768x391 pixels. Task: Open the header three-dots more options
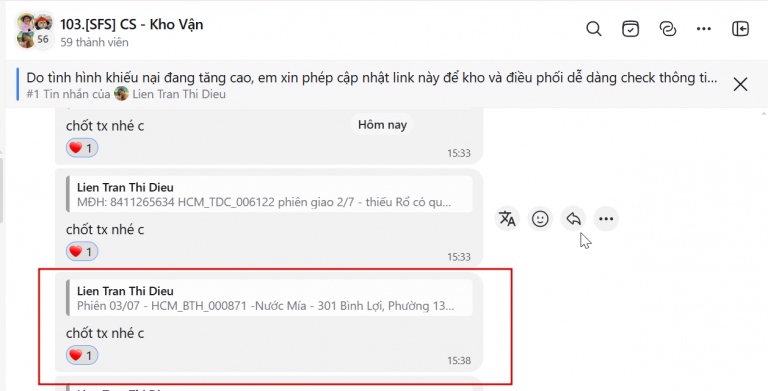pyautogui.click(x=704, y=29)
